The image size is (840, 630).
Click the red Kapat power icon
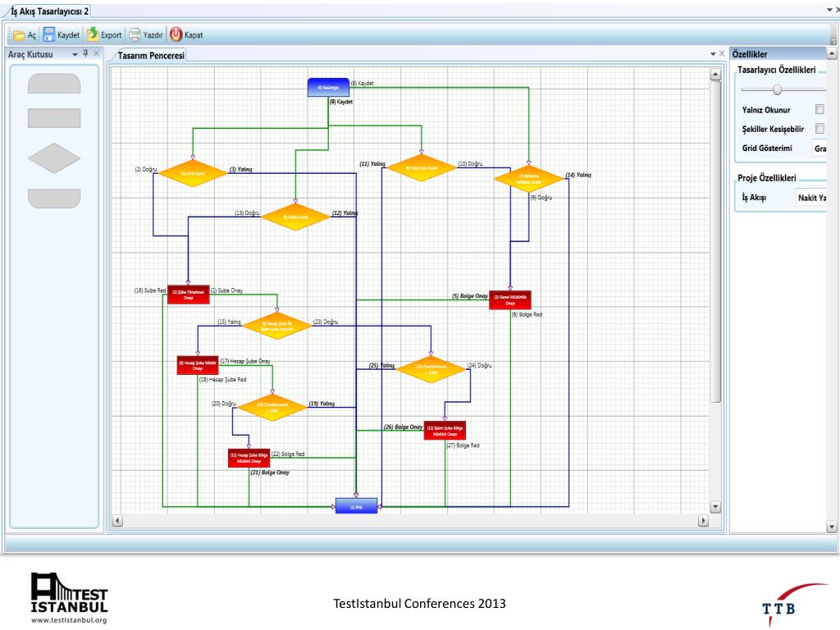[x=176, y=34]
